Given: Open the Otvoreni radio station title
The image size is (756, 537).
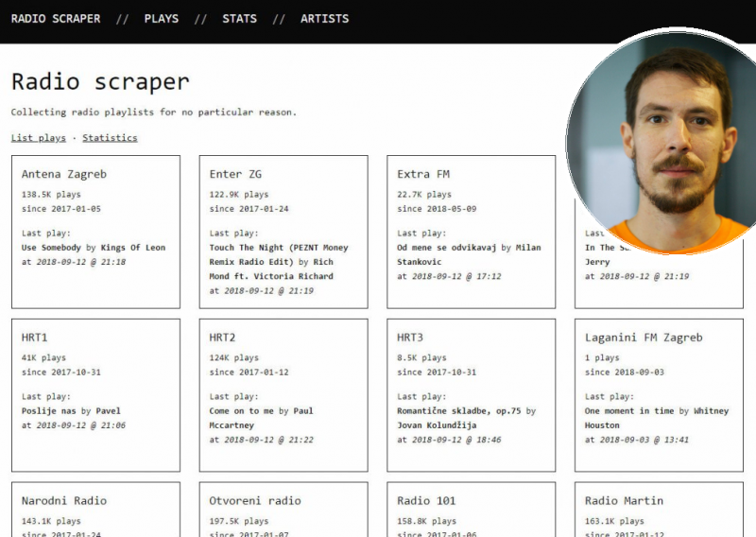Looking at the screenshot, I should pyautogui.click(x=255, y=501).
